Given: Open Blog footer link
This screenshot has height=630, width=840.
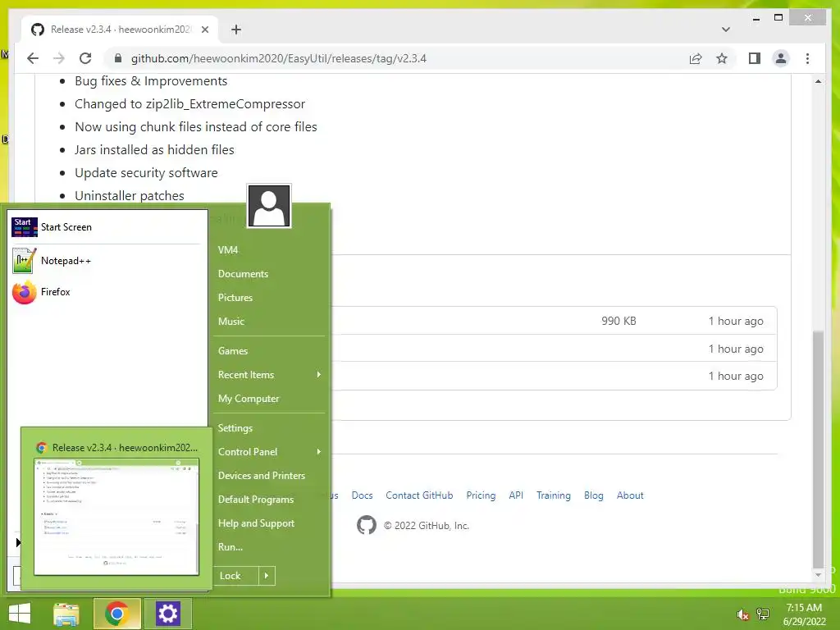Looking at the screenshot, I should tap(594, 495).
